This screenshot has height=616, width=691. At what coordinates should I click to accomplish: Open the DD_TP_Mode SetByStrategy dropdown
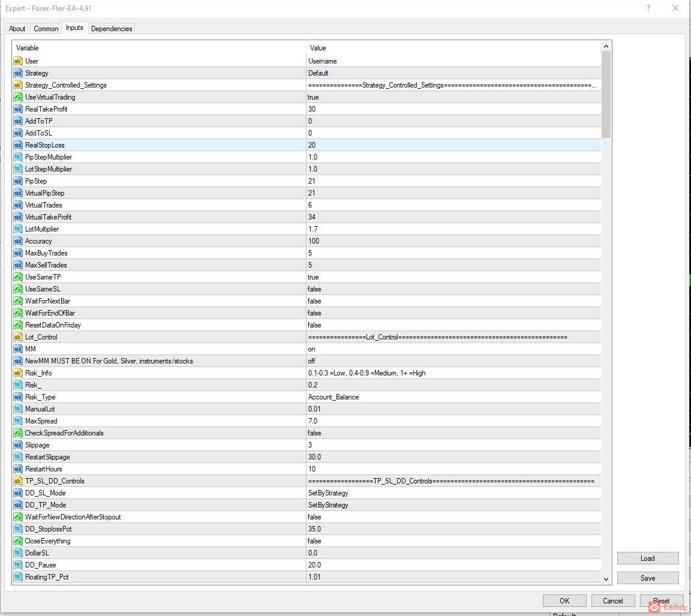click(453, 505)
